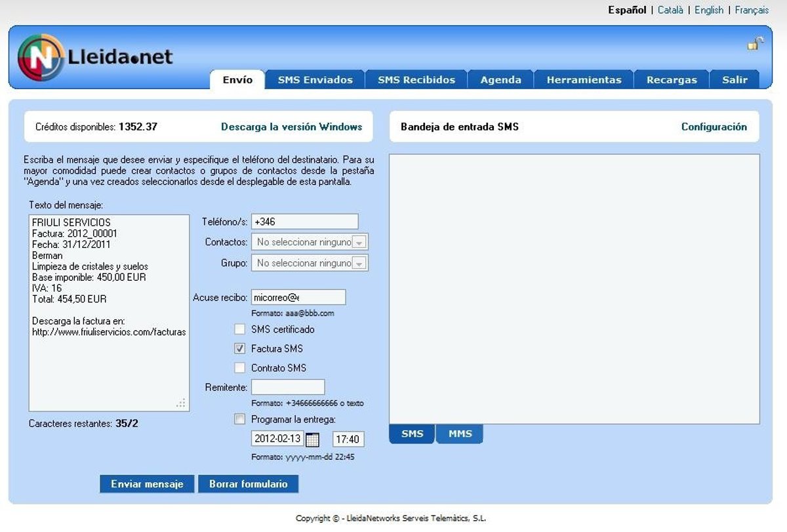787x532 pixels.
Task: Click Borrar formulario to clear form
Action: point(248,484)
